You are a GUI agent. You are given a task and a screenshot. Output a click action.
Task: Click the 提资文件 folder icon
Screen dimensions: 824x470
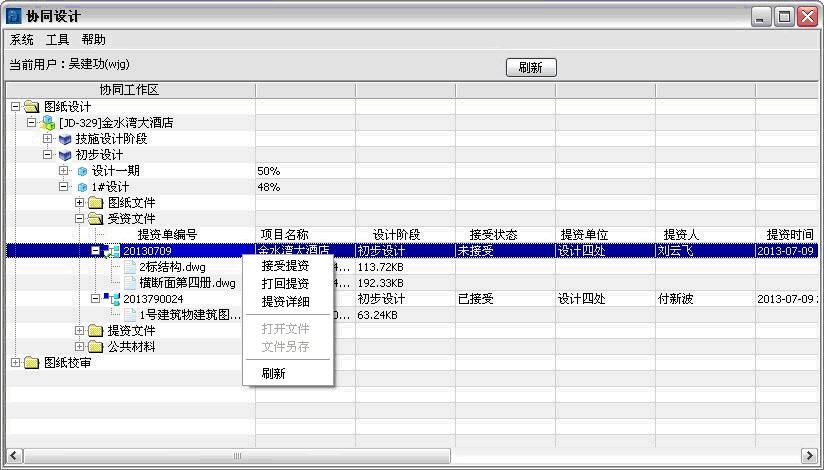pos(96,331)
